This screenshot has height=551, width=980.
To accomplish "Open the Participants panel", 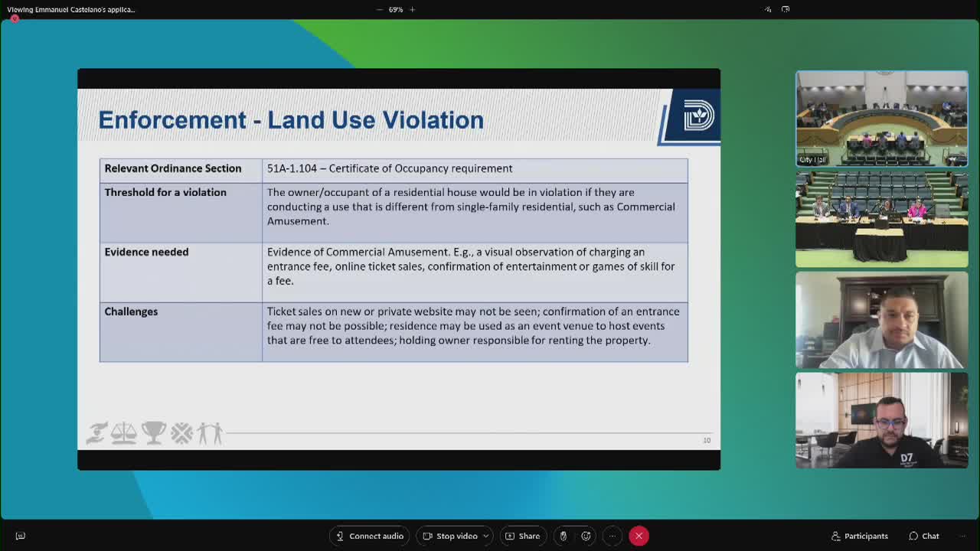I will coord(860,536).
